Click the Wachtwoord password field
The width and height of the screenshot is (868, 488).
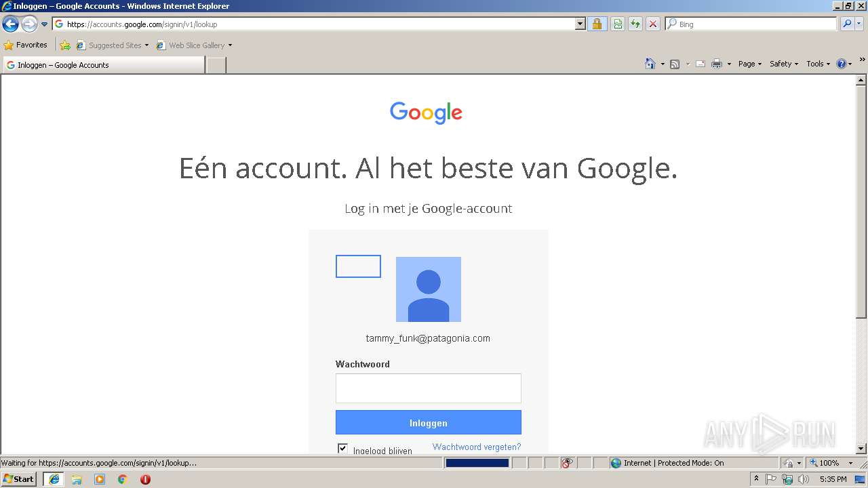click(x=429, y=388)
